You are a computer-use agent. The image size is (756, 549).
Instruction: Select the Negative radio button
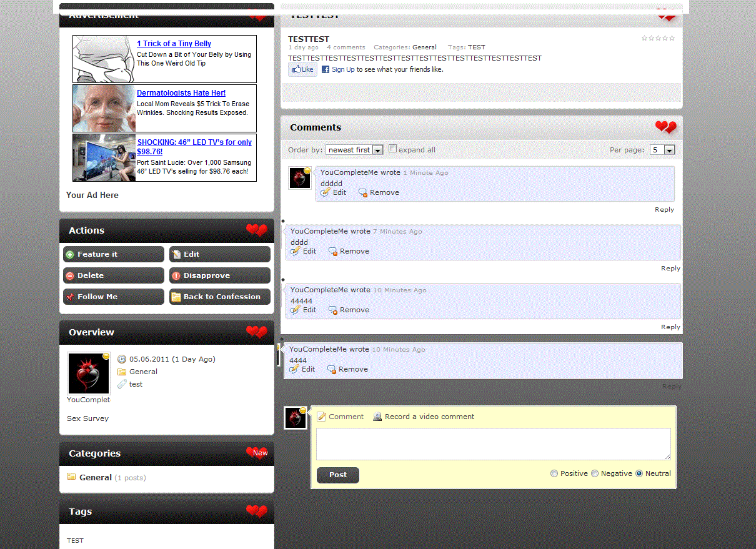pyautogui.click(x=595, y=473)
